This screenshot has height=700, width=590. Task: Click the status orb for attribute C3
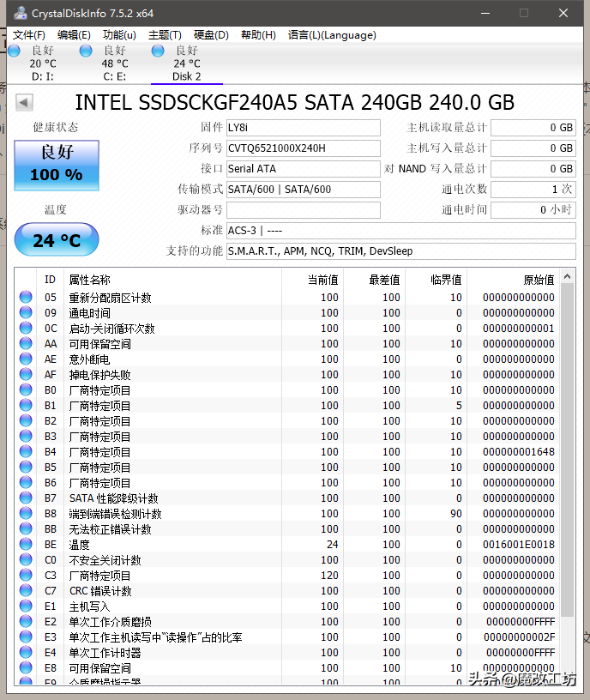click(x=26, y=575)
